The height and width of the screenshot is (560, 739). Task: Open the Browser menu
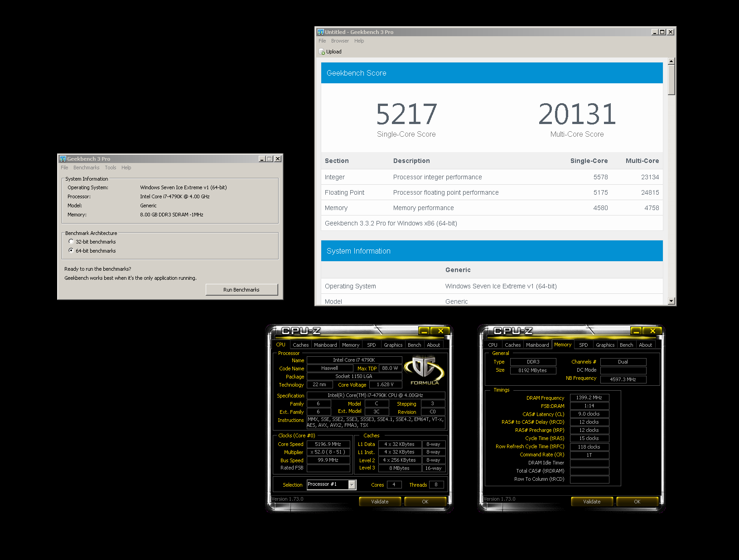[340, 41]
